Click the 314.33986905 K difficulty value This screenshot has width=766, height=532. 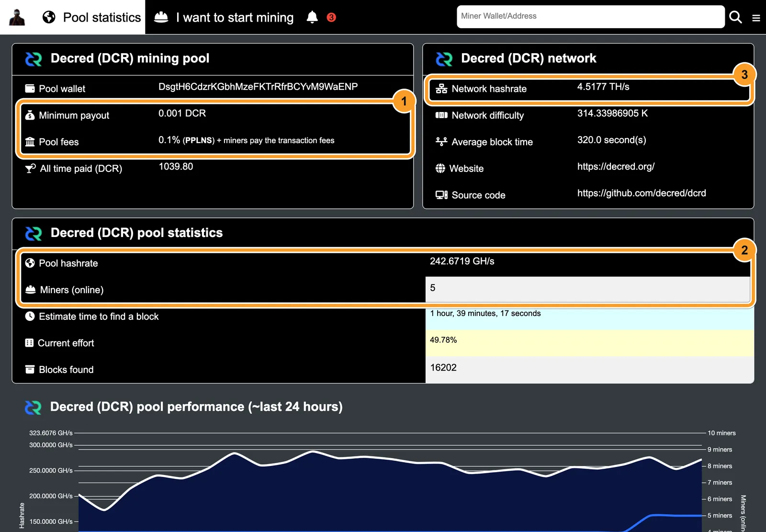(612, 113)
